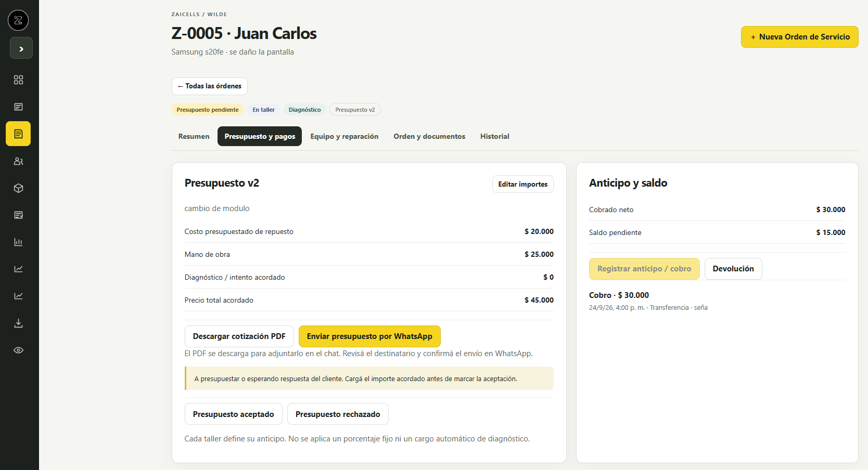Open the Orden y documentos tab

tap(429, 136)
